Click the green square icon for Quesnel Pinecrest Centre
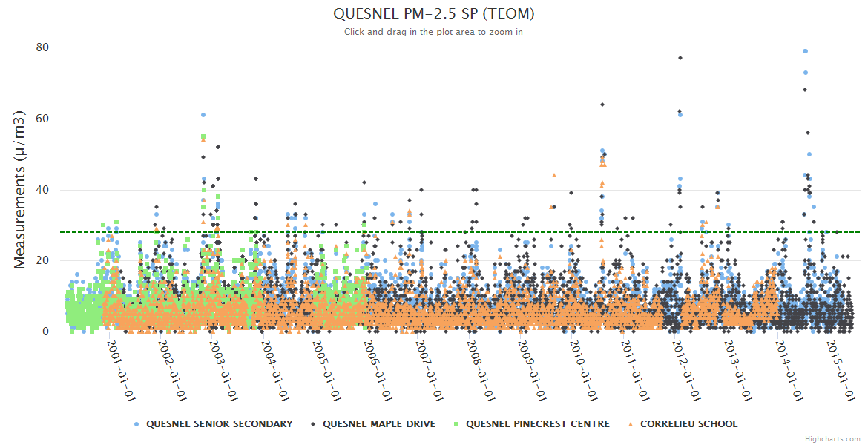Image resolution: width=868 pixels, height=445 pixels. coord(456,424)
